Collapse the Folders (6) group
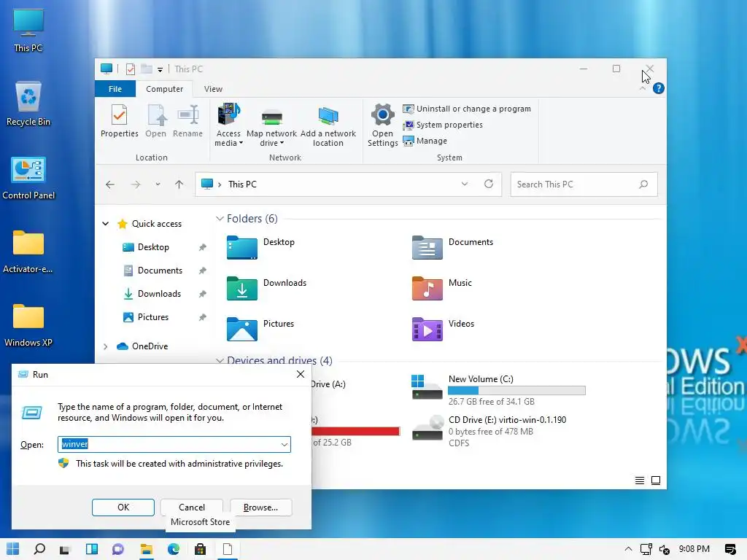The height and width of the screenshot is (560, 747). tap(220, 219)
